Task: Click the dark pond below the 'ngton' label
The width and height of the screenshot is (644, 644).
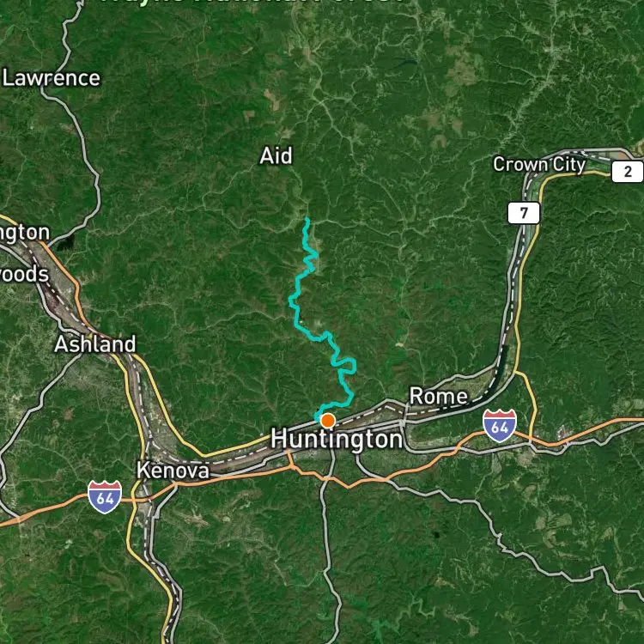Action: pyautogui.click(x=66, y=243)
